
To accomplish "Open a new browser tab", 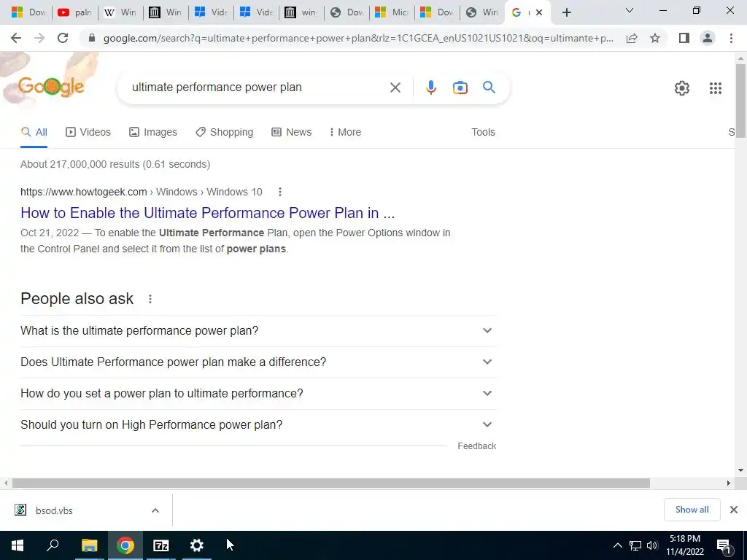I will coord(566,12).
